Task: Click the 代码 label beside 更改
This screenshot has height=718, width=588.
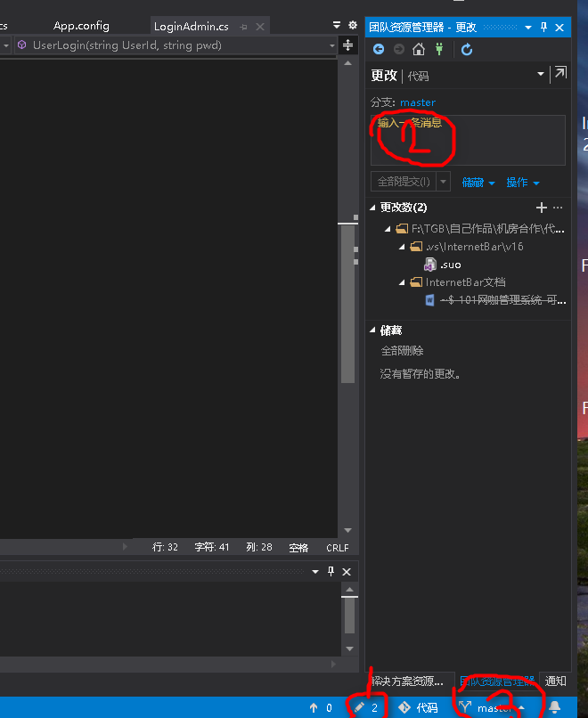Action: [x=418, y=76]
